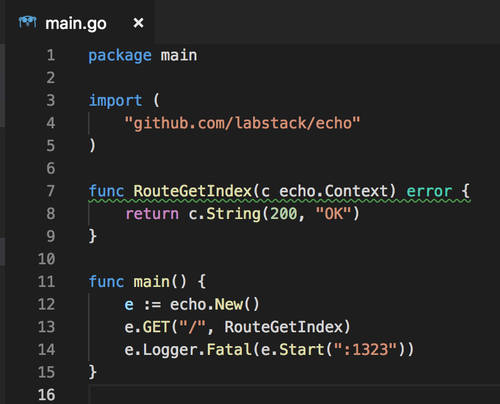
Task: Click line number 11 in gutter
Action: [x=46, y=282]
